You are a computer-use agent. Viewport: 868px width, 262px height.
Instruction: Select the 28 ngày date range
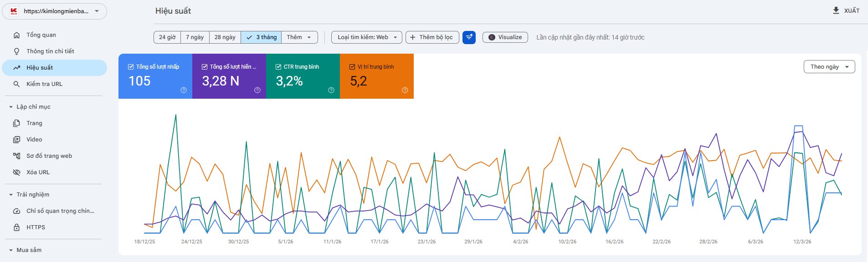pos(225,37)
